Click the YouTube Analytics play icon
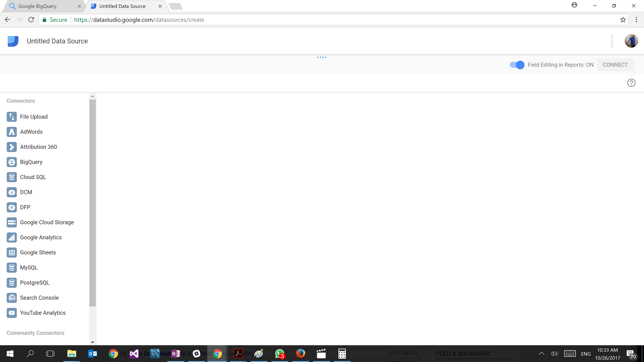The width and height of the screenshot is (644, 362). coord(12,313)
